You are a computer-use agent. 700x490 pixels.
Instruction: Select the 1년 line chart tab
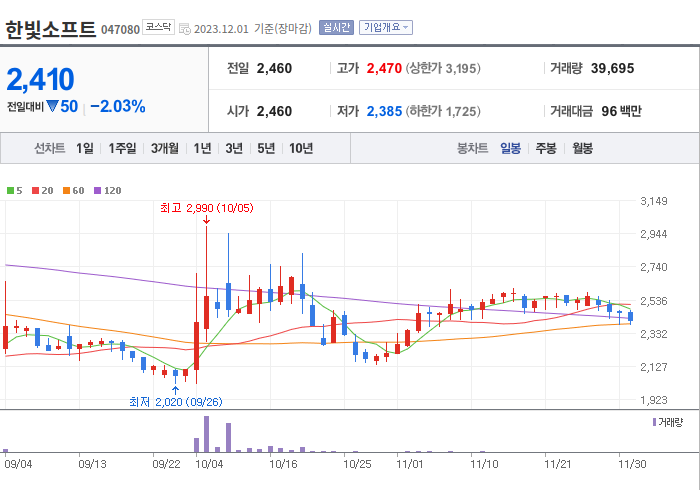(202, 148)
